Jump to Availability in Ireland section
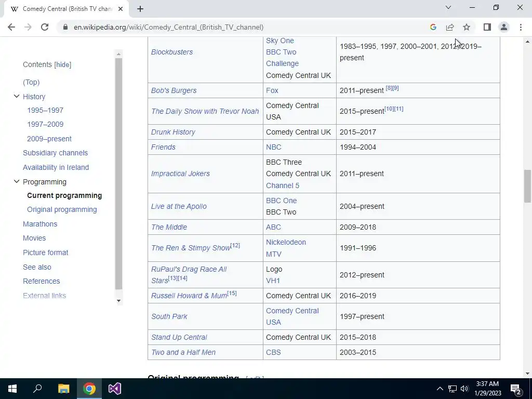Image resolution: width=532 pixels, height=399 pixels. pyautogui.click(x=56, y=167)
